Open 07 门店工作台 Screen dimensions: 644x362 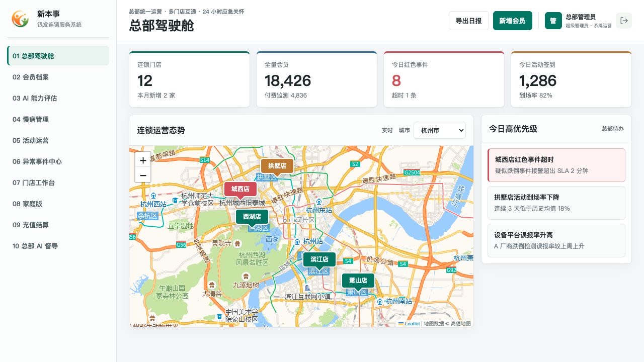pyautogui.click(x=58, y=183)
